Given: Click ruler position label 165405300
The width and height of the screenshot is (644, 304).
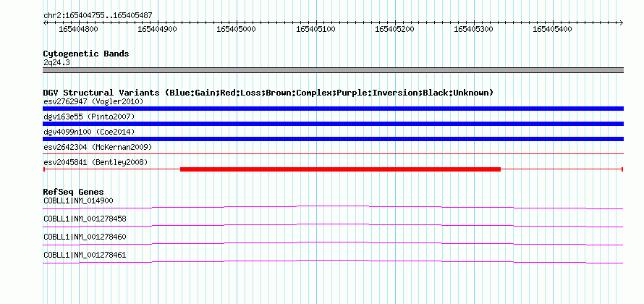Looking at the screenshot, I should (473, 29).
